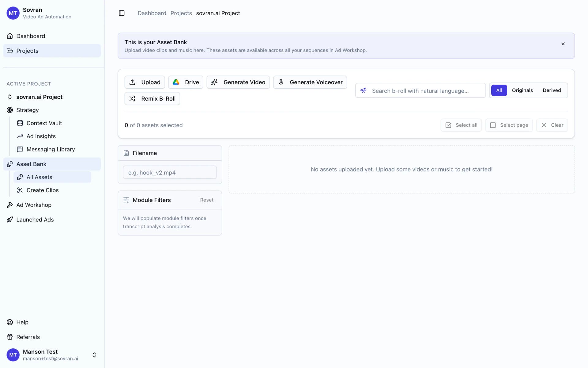The image size is (588, 368).
Task: Click the Launched Ads rocket icon
Action: (10, 220)
